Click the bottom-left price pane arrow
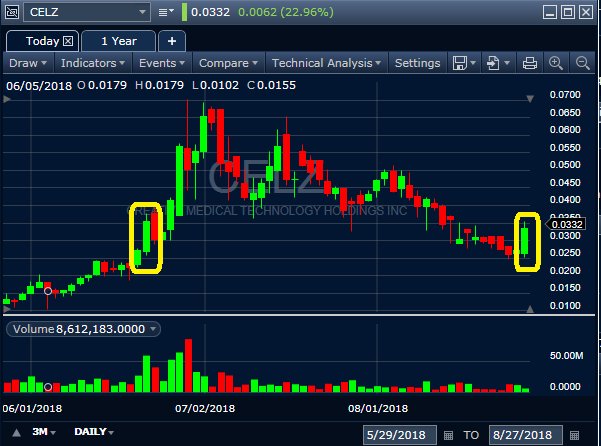The width and height of the screenshot is (601, 446). pyautogui.click(x=7, y=308)
